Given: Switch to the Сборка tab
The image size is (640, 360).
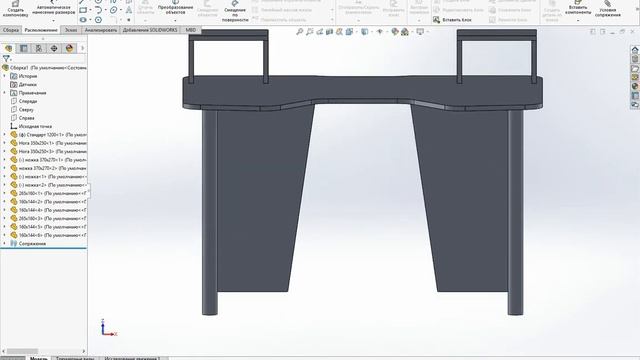Looking at the screenshot, I should click(x=11, y=30).
